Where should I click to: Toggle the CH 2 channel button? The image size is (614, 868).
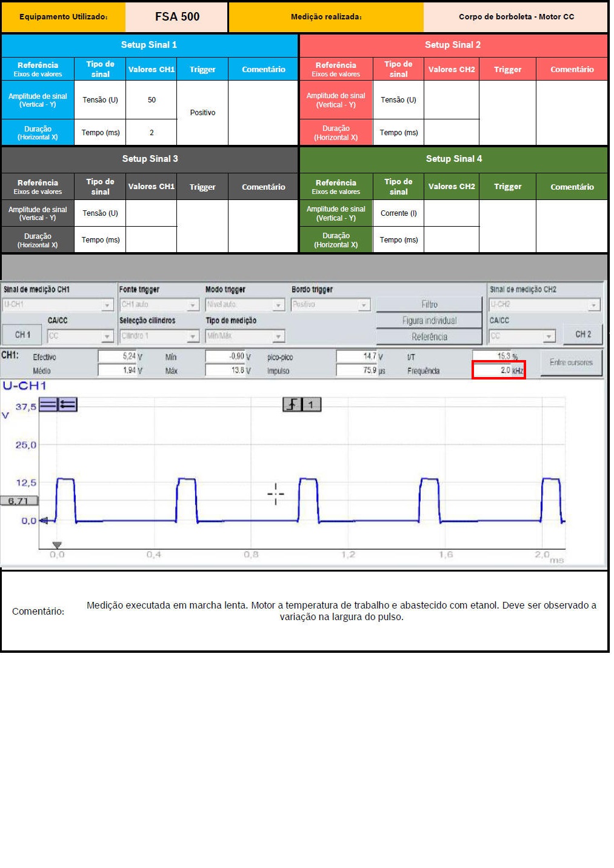click(582, 334)
